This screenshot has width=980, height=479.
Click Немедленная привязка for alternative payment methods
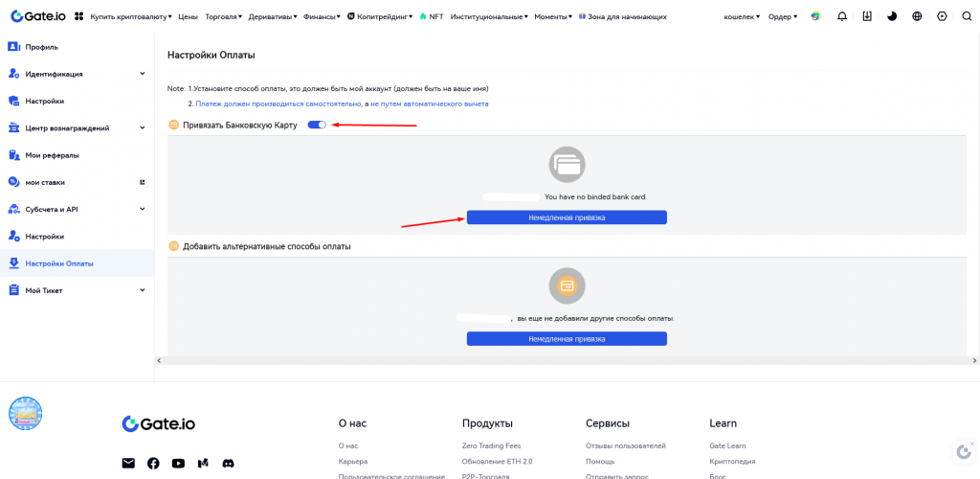pyautogui.click(x=567, y=338)
